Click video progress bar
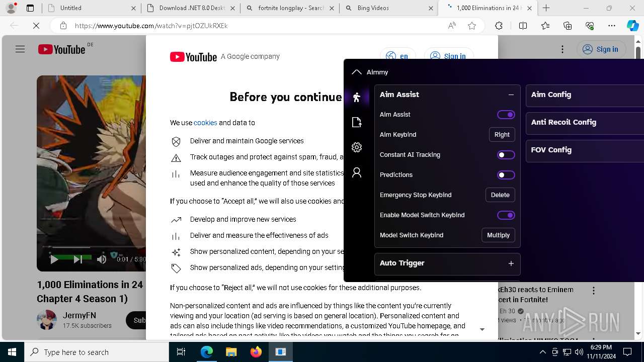 93,247
